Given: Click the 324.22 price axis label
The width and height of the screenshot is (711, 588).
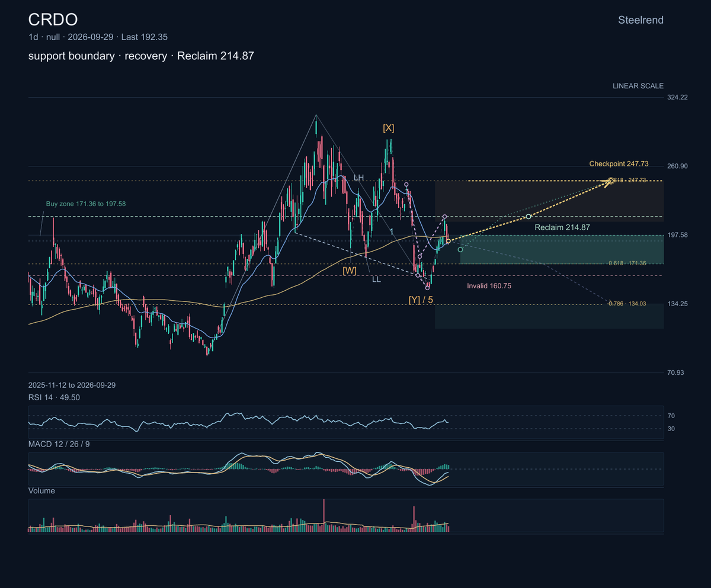Looking at the screenshot, I should [x=677, y=97].
